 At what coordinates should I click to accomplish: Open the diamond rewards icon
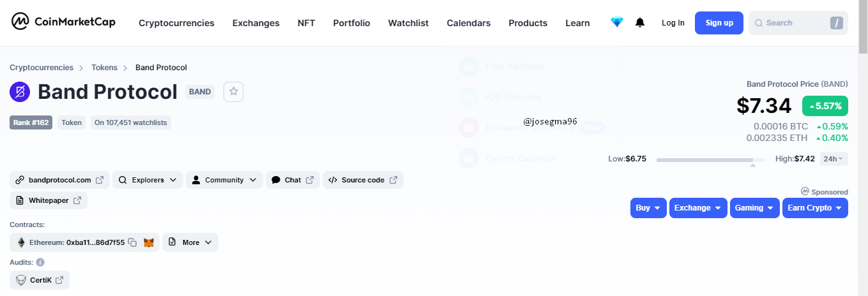tap(616, 22)
